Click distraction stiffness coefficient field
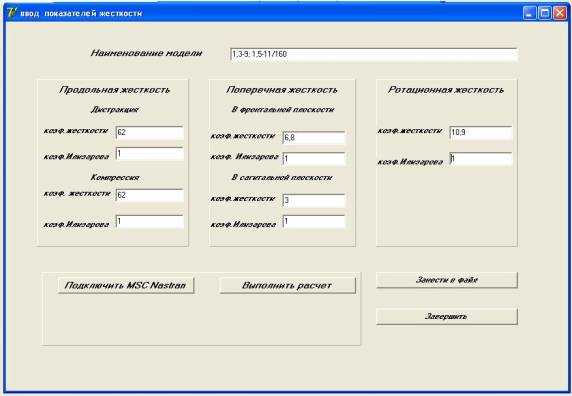This screenshot has height=396, width=572. click(150, 133)
